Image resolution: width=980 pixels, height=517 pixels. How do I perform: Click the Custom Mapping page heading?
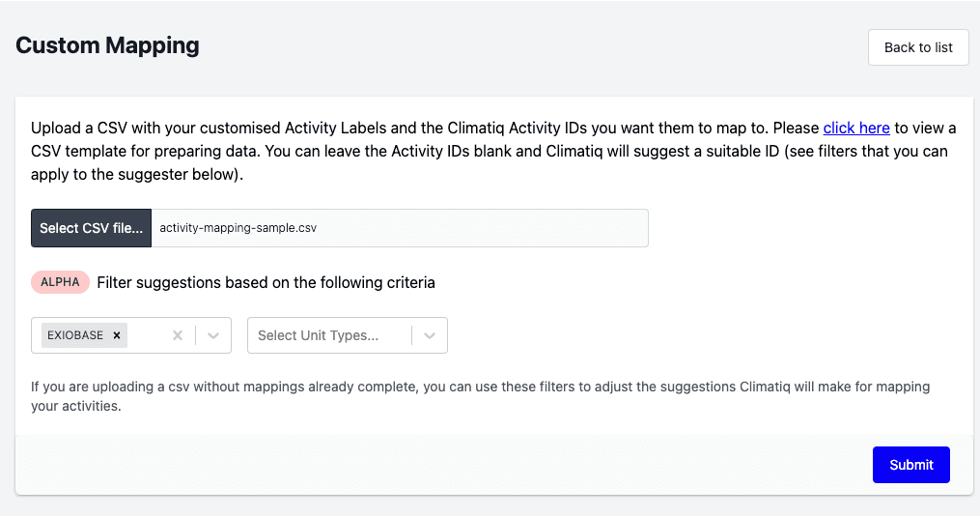[x=107, y=45]
